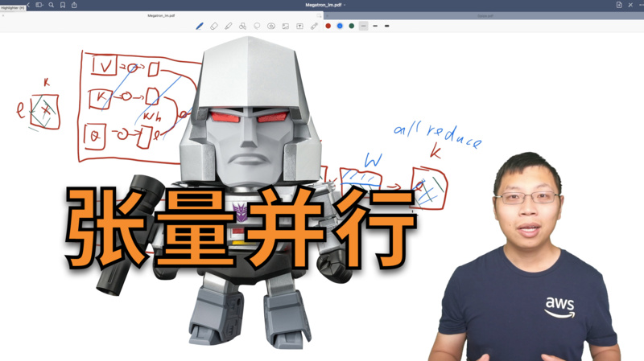
Task: Switch to the Megatron_lm.pdf tab
Action: click(161, 15)
